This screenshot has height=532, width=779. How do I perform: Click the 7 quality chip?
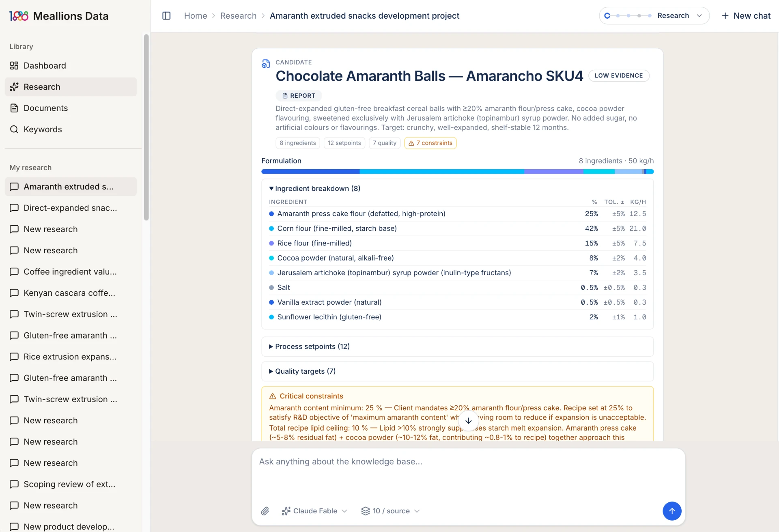pos(385,143)
